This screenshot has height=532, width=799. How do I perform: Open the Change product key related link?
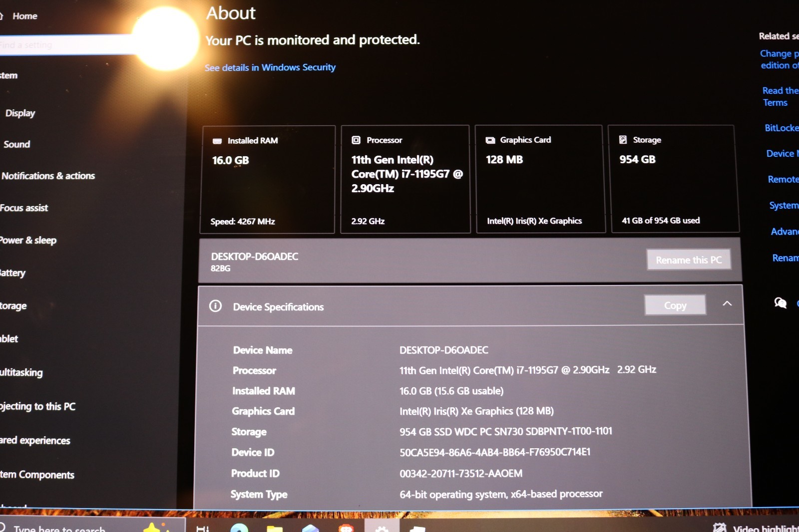(780, 59)
